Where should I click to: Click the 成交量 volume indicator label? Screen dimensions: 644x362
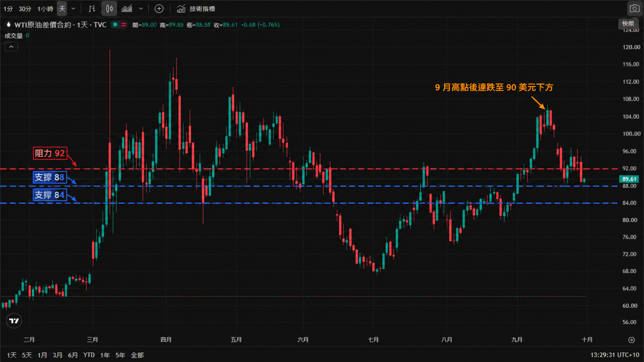tap(14, 36)
